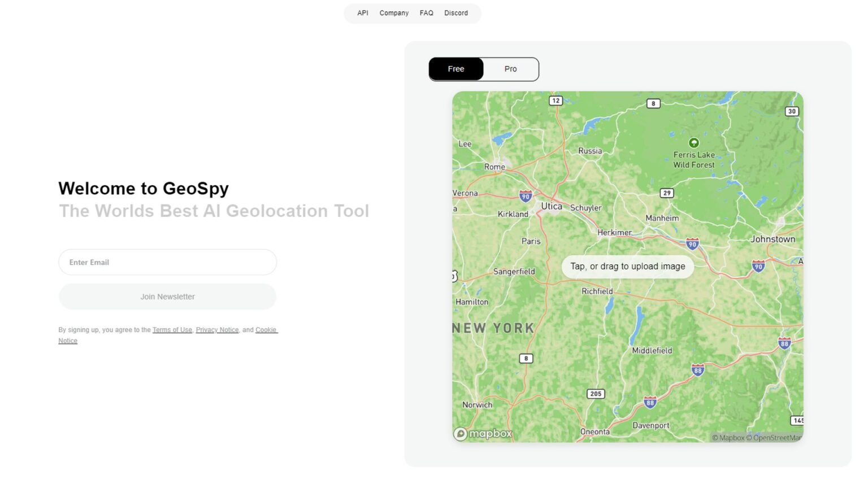Click the Ferris Lake Wild Forest tree icon
868x484 pixels.
point(695,143)
